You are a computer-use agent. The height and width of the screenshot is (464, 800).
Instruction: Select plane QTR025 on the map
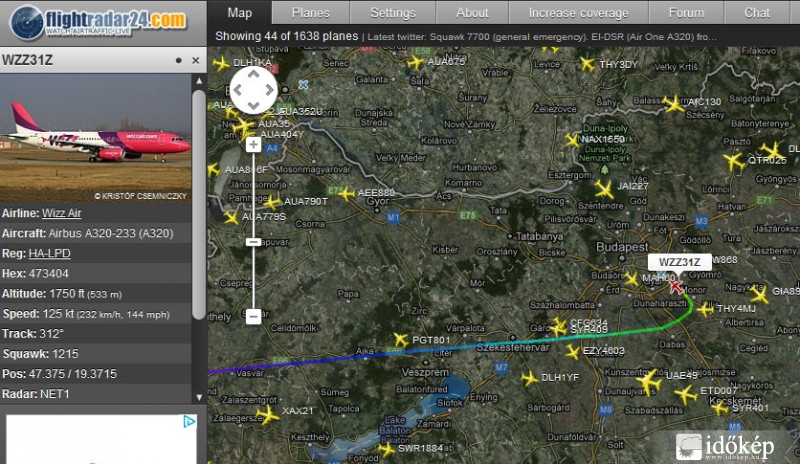pos(734,162)
